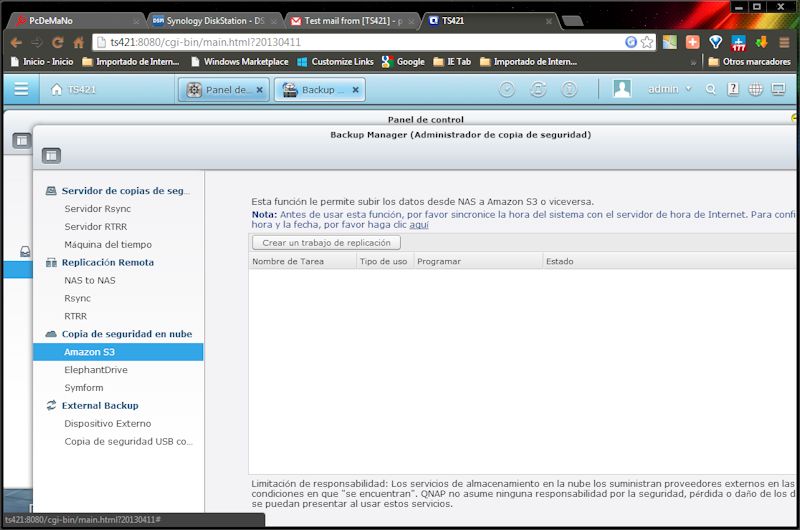Bookmark this page with star icon
The image size is (800, 530).
click(x=647, y=42)
